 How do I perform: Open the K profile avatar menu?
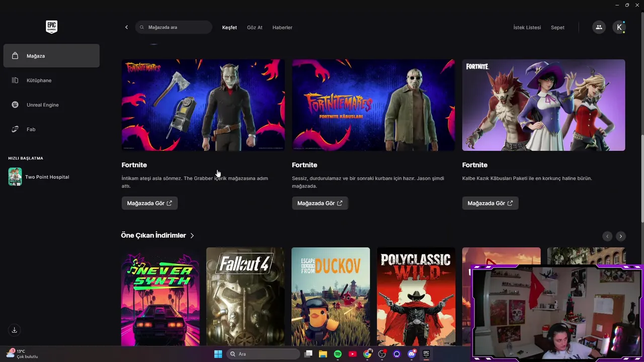click(x=619, y=27)
